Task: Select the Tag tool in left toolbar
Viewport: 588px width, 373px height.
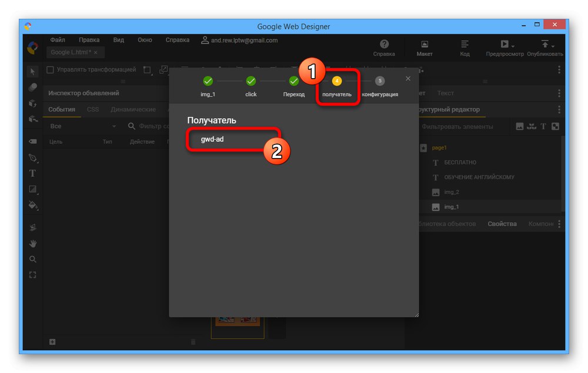Action: (32, 141)
